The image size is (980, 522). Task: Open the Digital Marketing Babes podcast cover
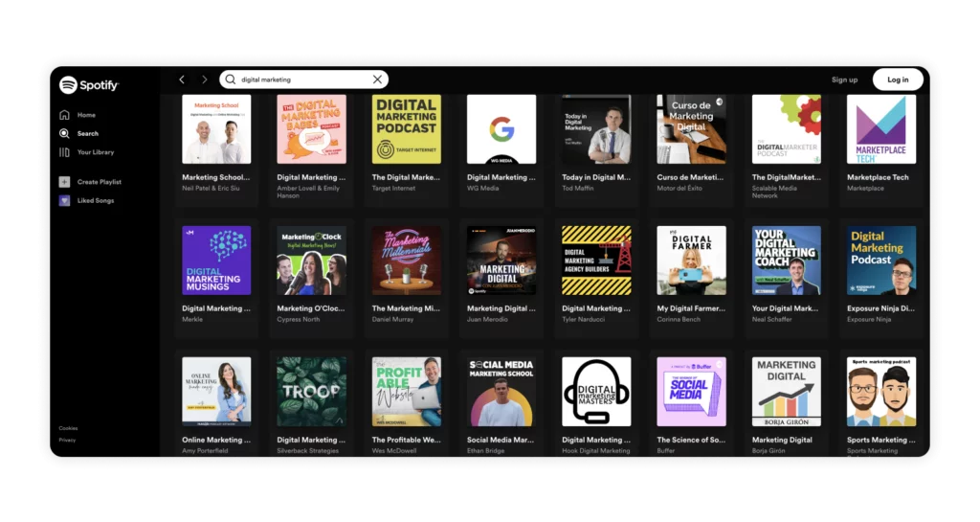311,129
